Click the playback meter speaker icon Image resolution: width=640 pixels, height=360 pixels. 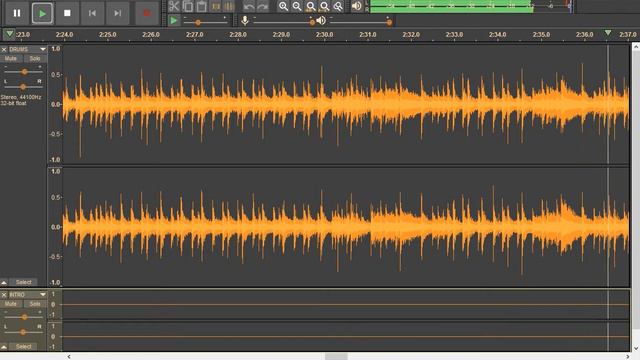click(x=356, y=6)
